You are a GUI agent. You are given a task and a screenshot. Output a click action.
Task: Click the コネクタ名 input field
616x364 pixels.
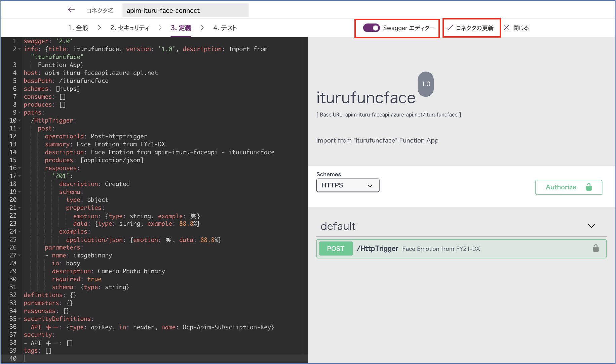tap(185, 10)
